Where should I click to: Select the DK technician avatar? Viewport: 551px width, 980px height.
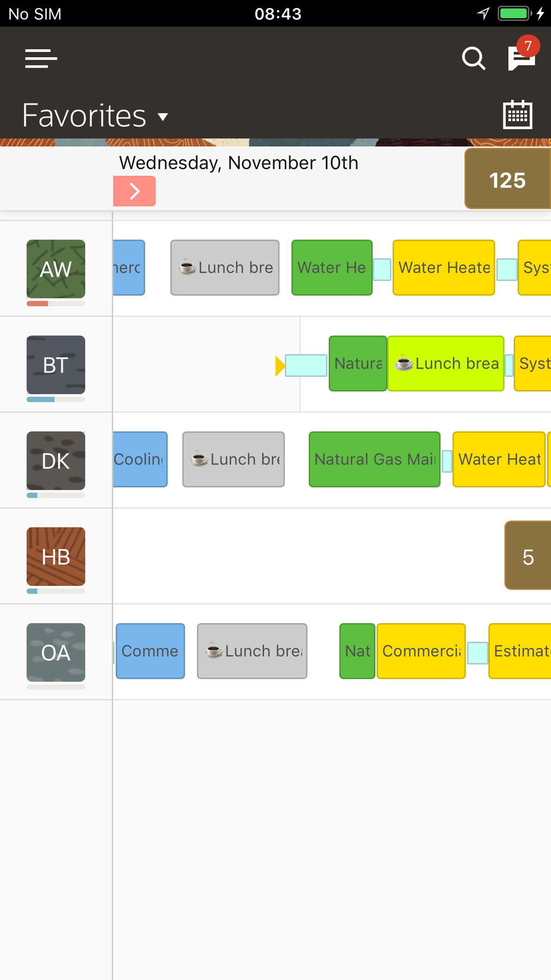click(56, 461)
